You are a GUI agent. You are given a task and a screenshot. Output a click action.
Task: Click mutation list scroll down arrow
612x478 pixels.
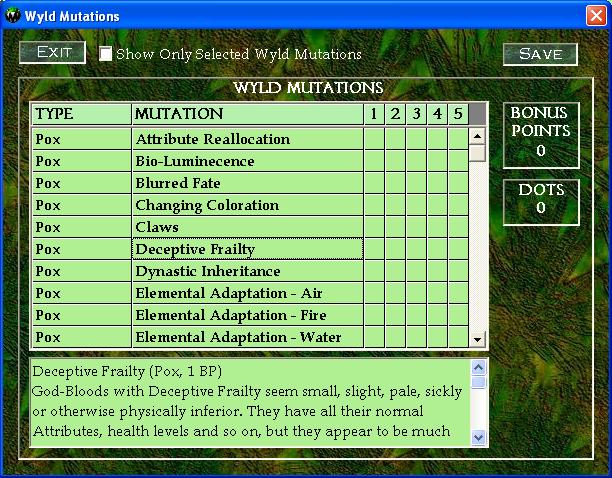477,339
